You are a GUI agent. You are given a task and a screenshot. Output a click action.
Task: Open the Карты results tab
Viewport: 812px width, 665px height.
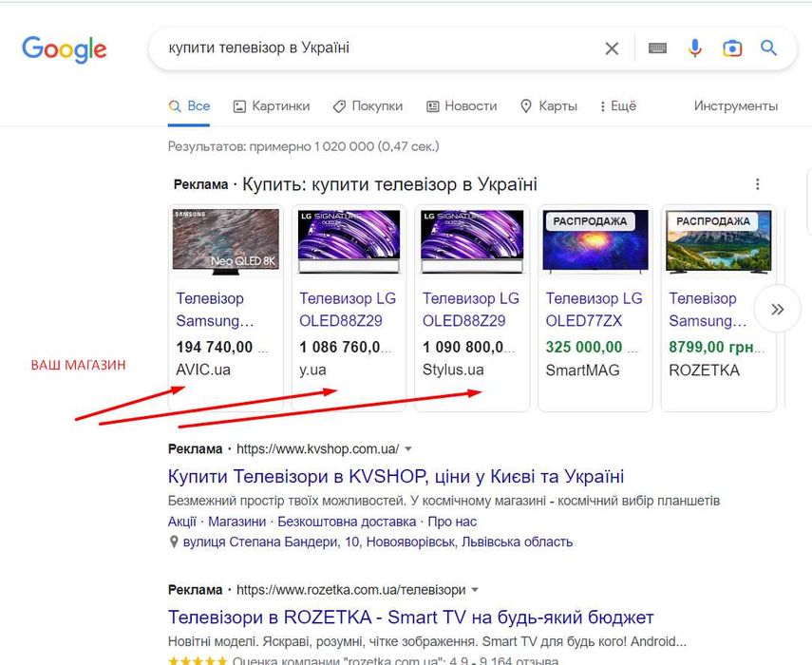point(548,106)
